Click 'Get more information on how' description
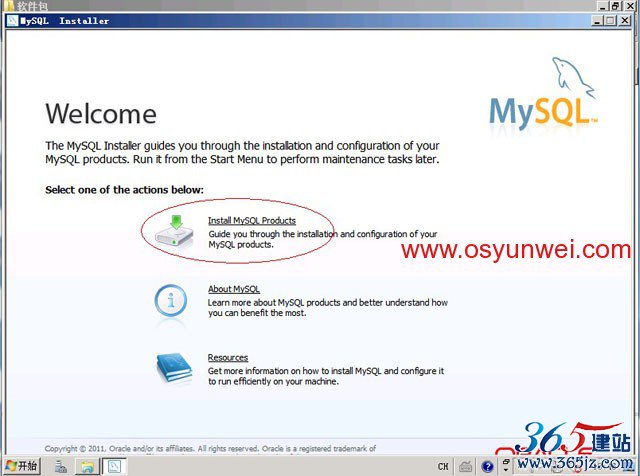The height and width of the screenshot is (476, 640). pos(326,376)
